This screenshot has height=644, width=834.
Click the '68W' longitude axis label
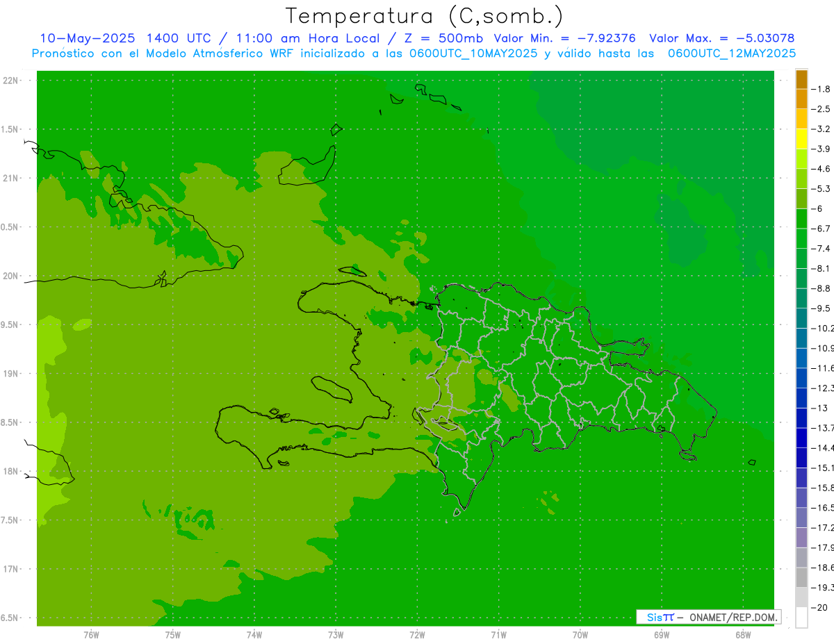click(x=743, y=634)
